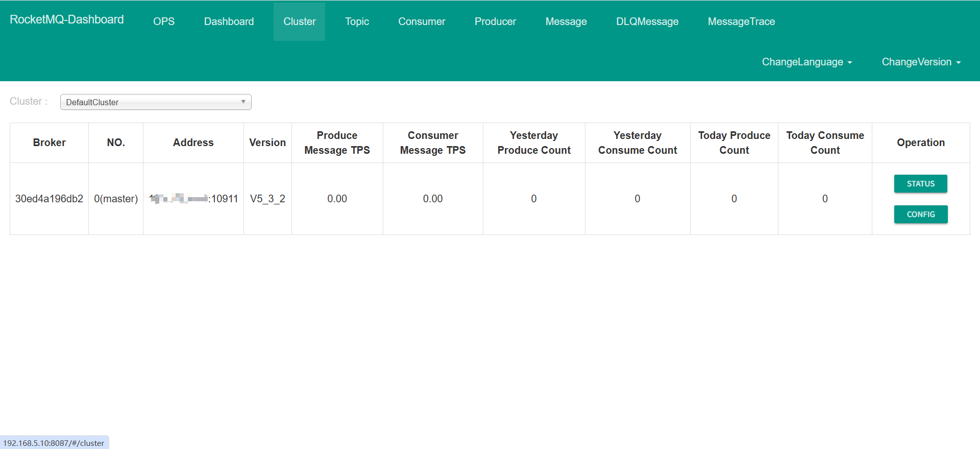Go to the Topic tab
Screen dimensions: 980x449
point(357,21)
